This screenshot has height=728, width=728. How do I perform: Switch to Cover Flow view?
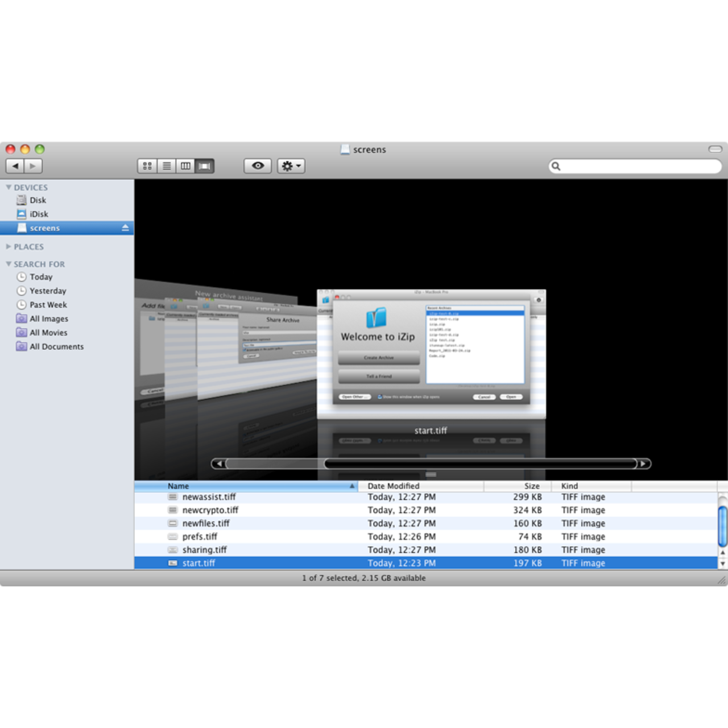pyautogui.click(x=204, y=166)
